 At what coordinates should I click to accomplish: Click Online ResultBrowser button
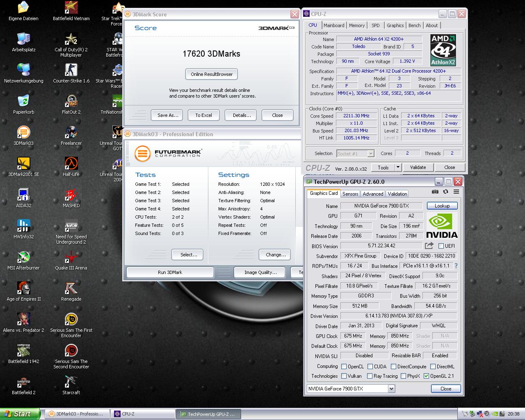click(212, 74)
